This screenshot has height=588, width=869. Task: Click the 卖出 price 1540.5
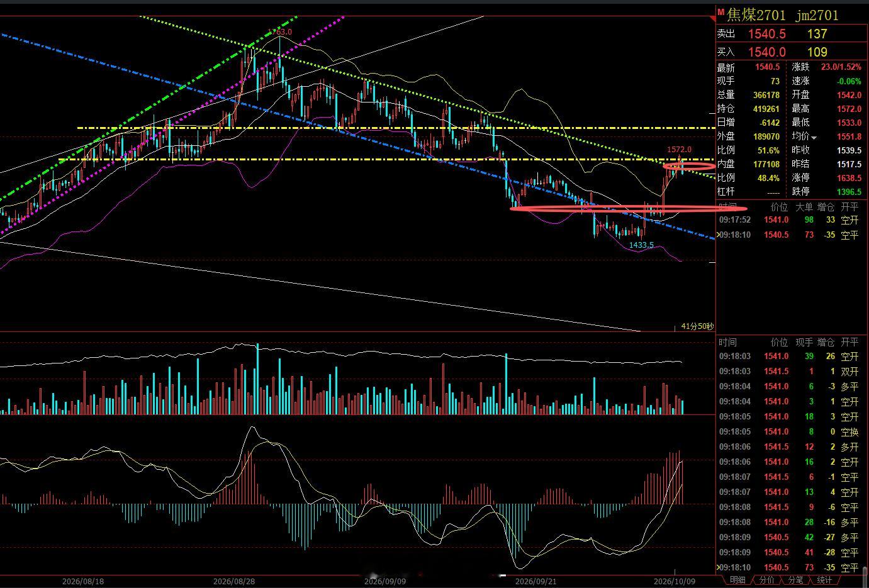766,34
